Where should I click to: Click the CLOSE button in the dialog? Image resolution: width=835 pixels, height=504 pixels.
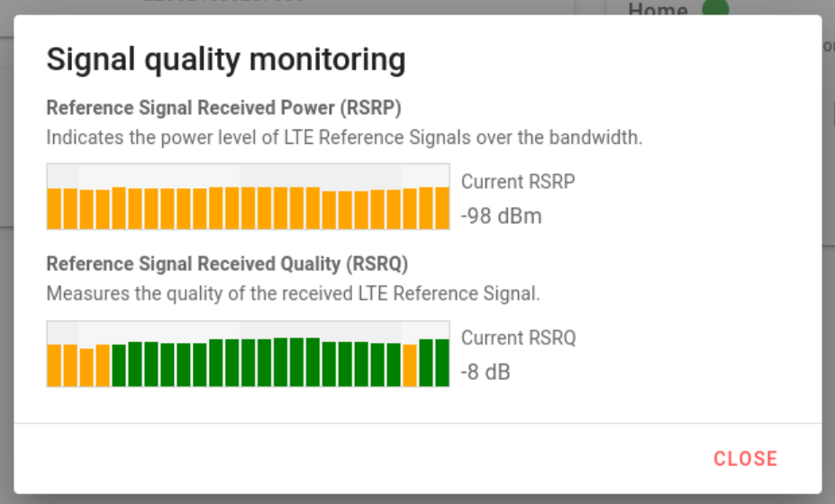(x=745, y=458)
